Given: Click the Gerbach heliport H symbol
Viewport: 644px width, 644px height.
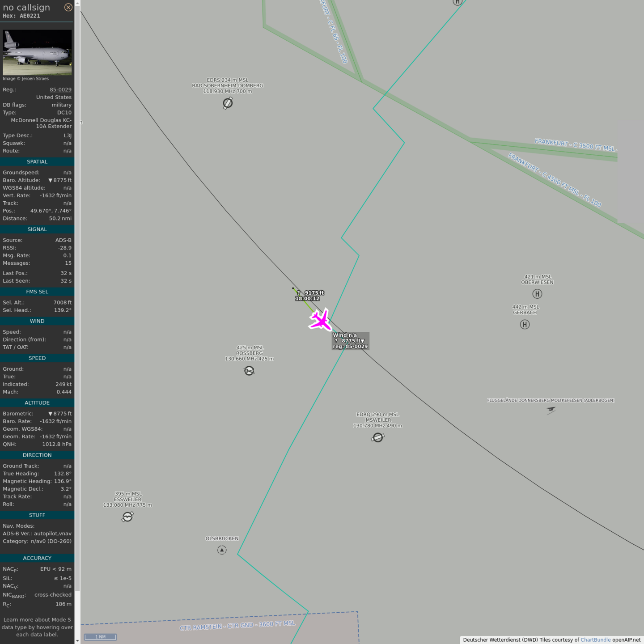Looking at the screenshot, I should point(525,325).
